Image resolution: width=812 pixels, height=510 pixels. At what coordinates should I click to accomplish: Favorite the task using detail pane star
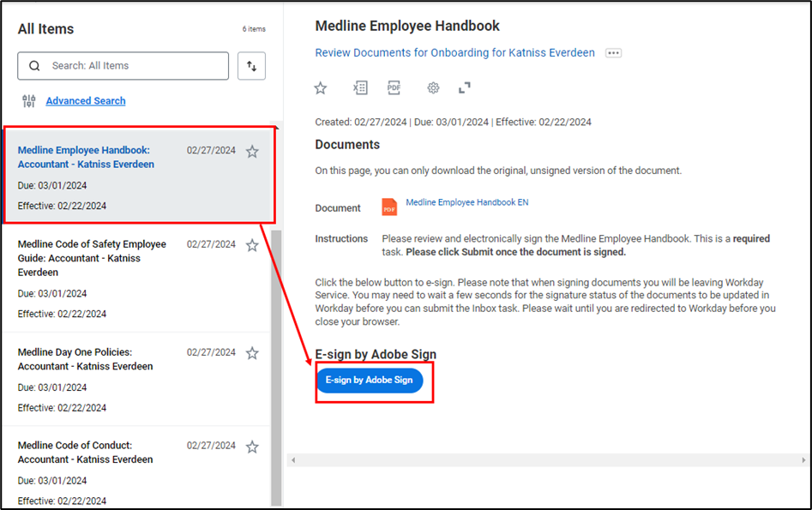[x=321, y=87]
